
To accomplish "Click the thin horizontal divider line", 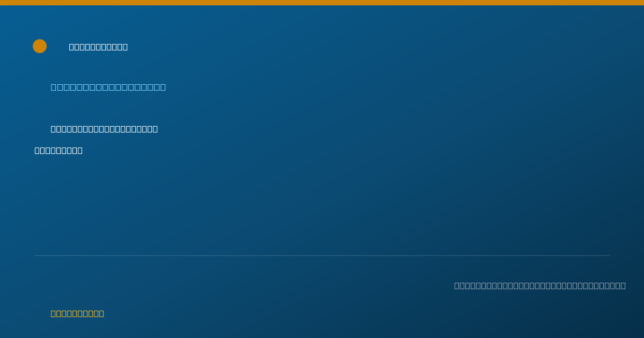I will click(x=322, y=255).
